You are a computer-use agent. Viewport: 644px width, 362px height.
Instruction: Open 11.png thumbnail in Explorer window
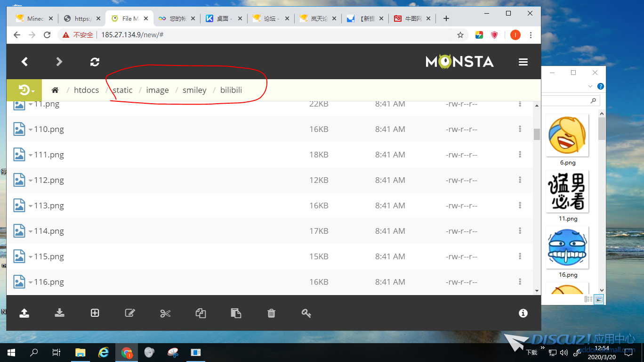pyautogui.click(x=567, y=191)
